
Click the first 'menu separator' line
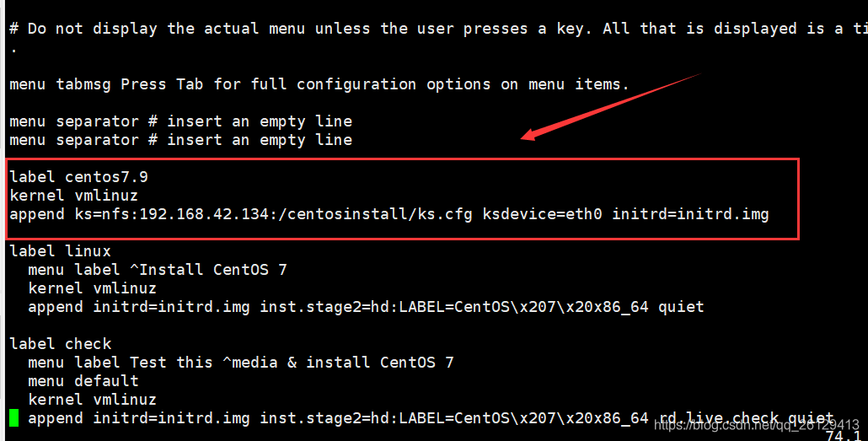click(180, 121)
